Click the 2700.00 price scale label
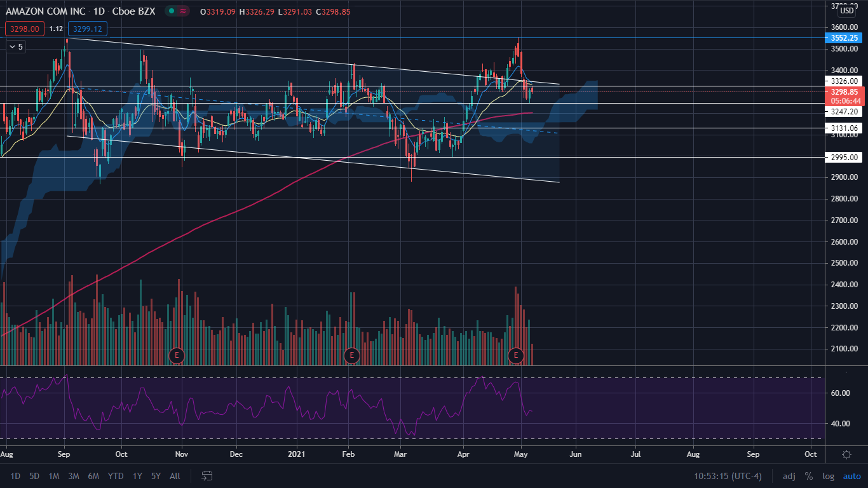Image resolution: width=868 pixels, height=488 pixels. click(843, 220)
